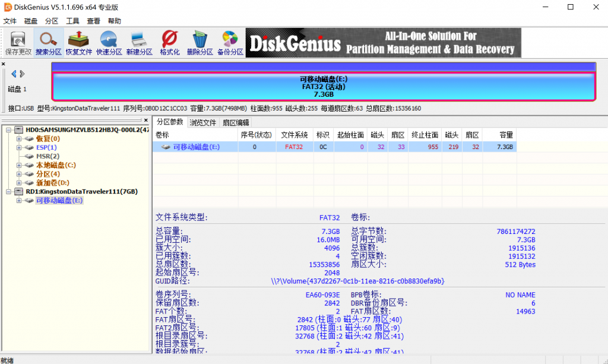Close the disk tree side panel

pyautogui.click(x=146, y=120)
